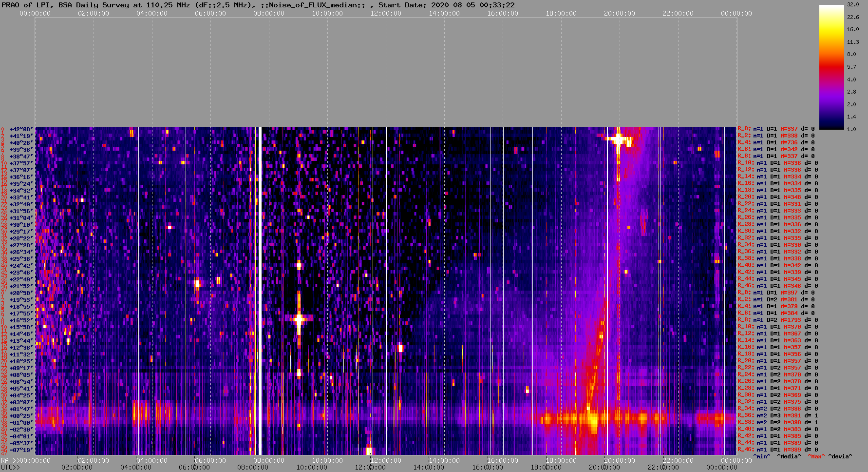Select the declination label +08°05'
This screenshot has height=472, width=868.
(x=21, y=375)
